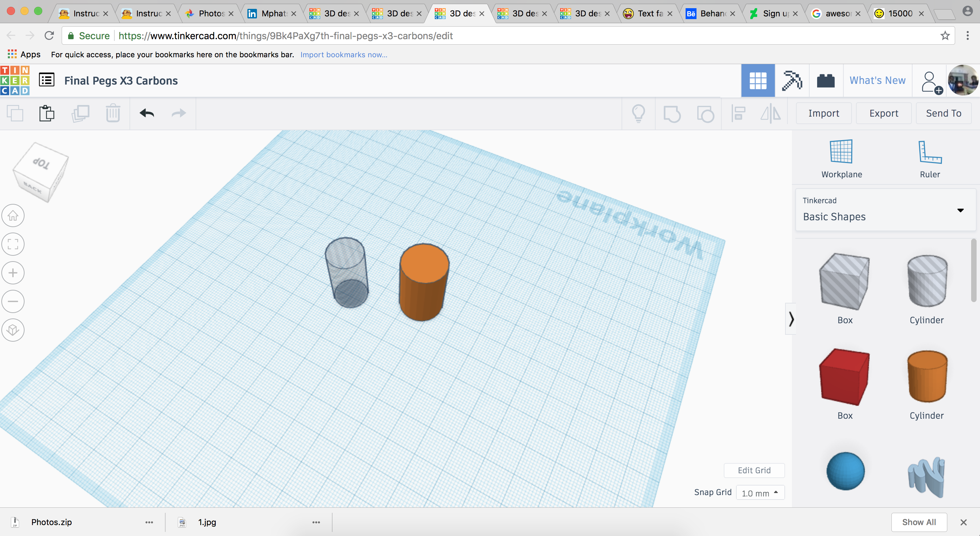Open the Snap Grid 1.0 mm dropdown

[x=760, y=493]
